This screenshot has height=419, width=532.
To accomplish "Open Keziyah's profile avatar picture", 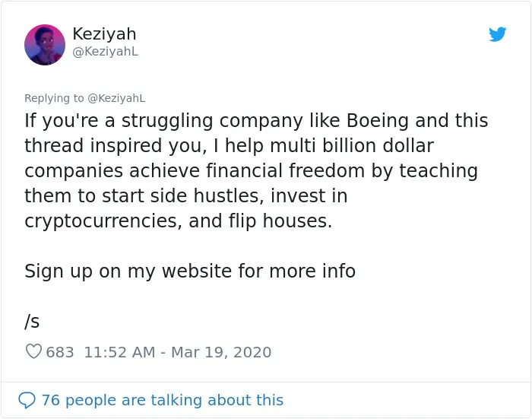I will click(45, 44).
